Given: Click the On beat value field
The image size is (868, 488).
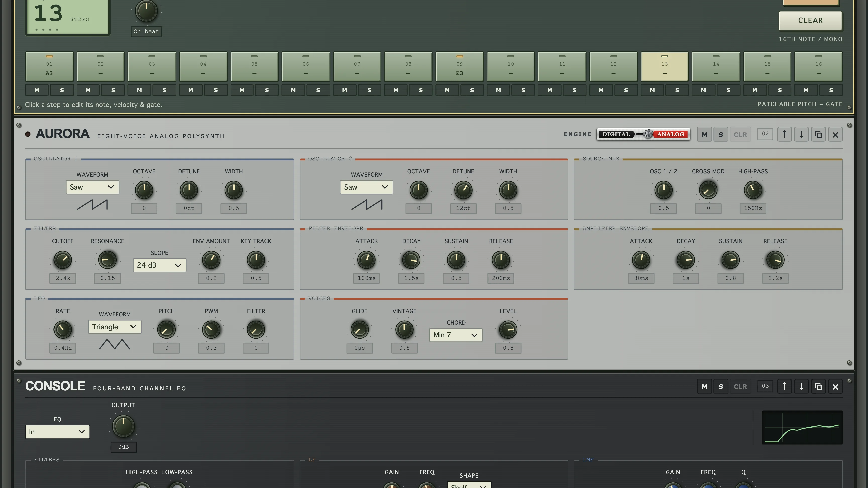Looking at the screenshot, I should tap(146, 32).
